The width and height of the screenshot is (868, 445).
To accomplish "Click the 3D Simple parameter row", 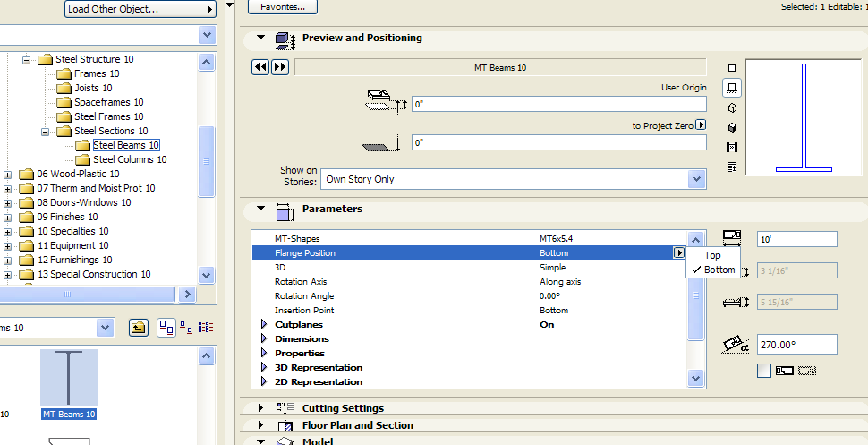I will coord(470,267).
